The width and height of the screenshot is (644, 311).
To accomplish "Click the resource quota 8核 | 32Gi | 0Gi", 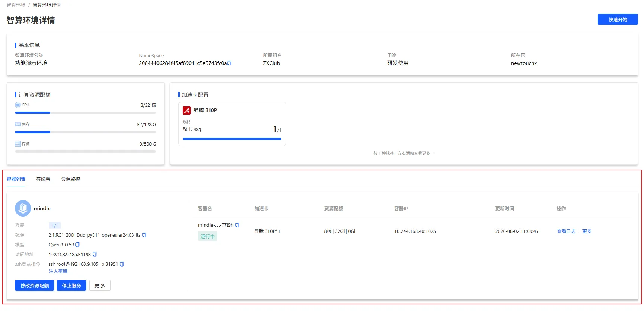I will (x=340, y=231).
